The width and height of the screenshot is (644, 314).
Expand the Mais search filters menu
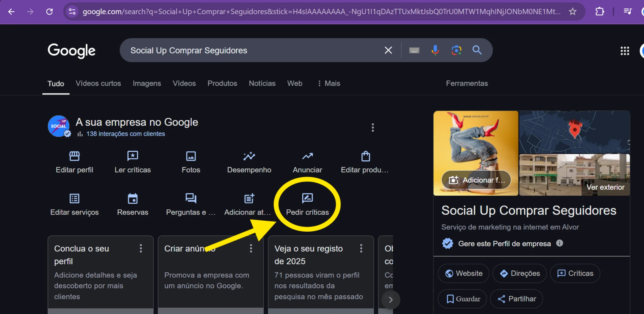tap(329, 83)
